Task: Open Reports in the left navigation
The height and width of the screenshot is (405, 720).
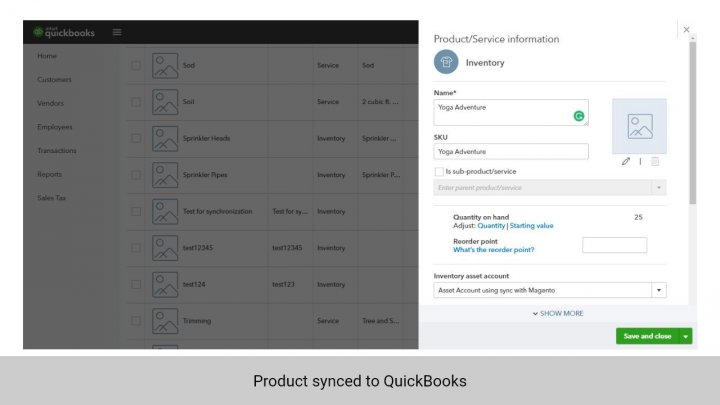Action: pyautogui.click(x=49, y=174)
